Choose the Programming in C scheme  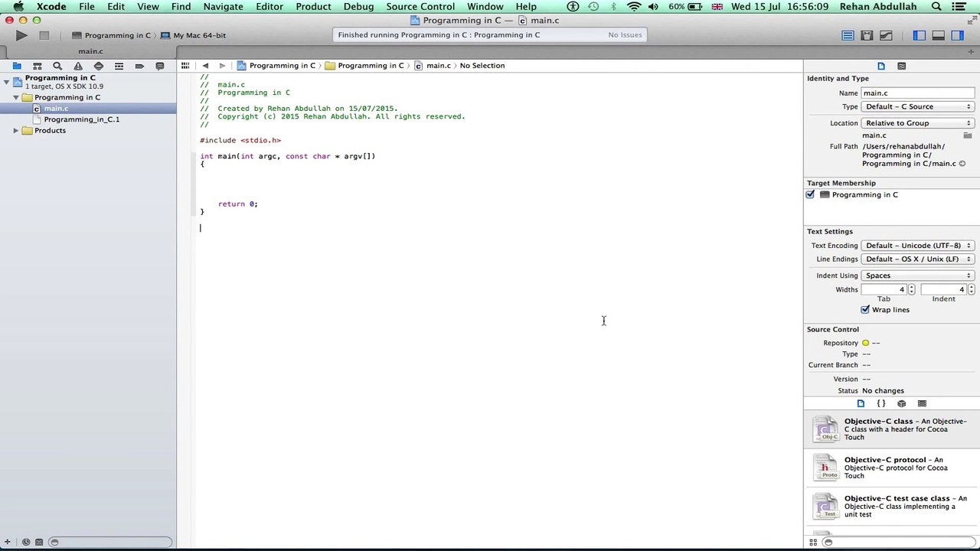pos(111,35)
